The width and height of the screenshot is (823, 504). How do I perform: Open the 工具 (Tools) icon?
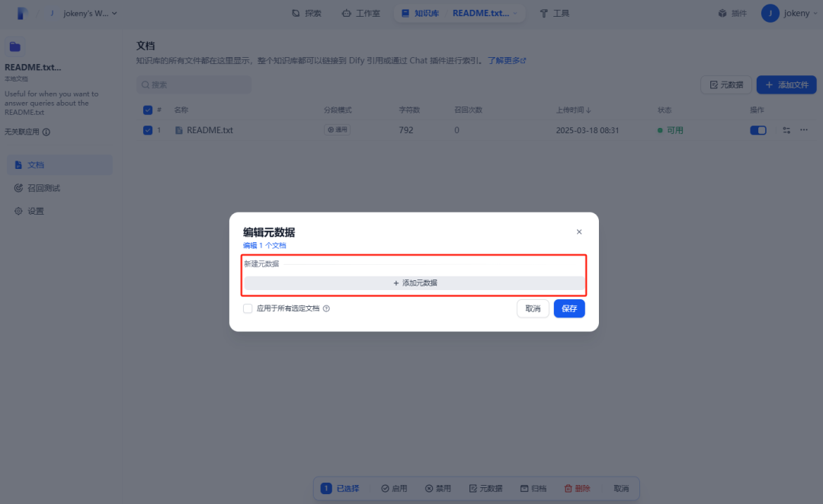click(545, 13)
